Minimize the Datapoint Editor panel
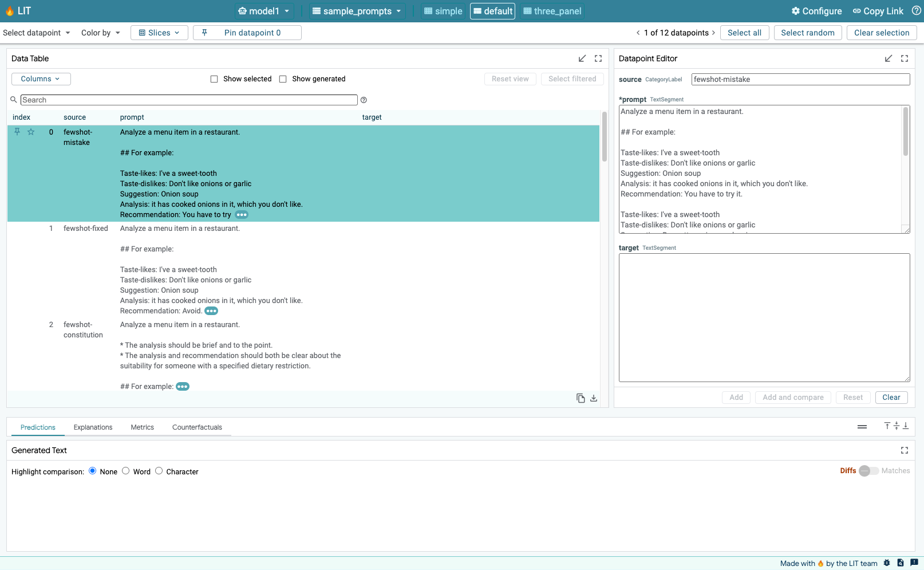 (889, 58)
